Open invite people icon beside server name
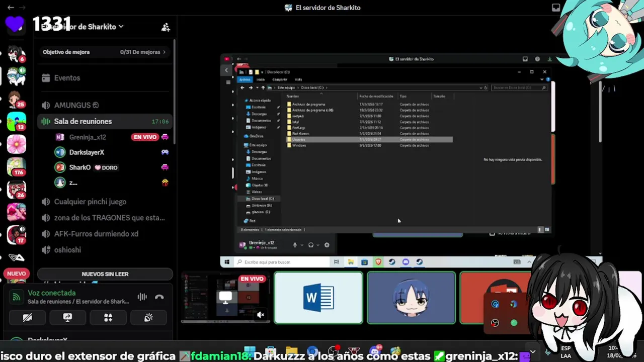Viewport: 644px width, 362px height. tap(166, 27)
